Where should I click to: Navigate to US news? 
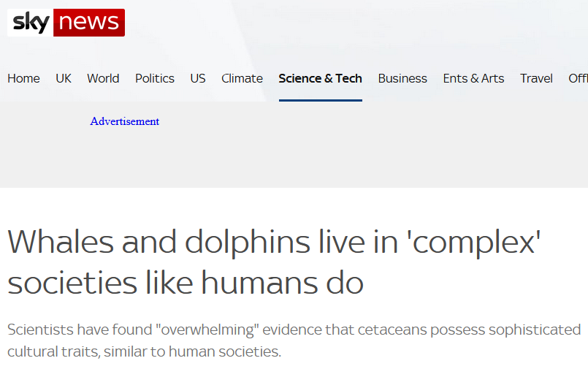(198, 78)
